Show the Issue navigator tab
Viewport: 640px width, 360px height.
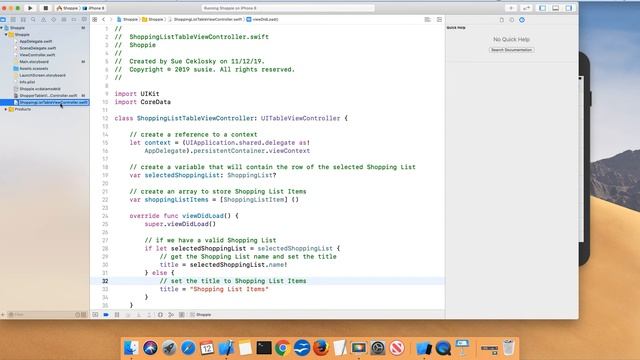pyautogui.click(x=43, y=19)
